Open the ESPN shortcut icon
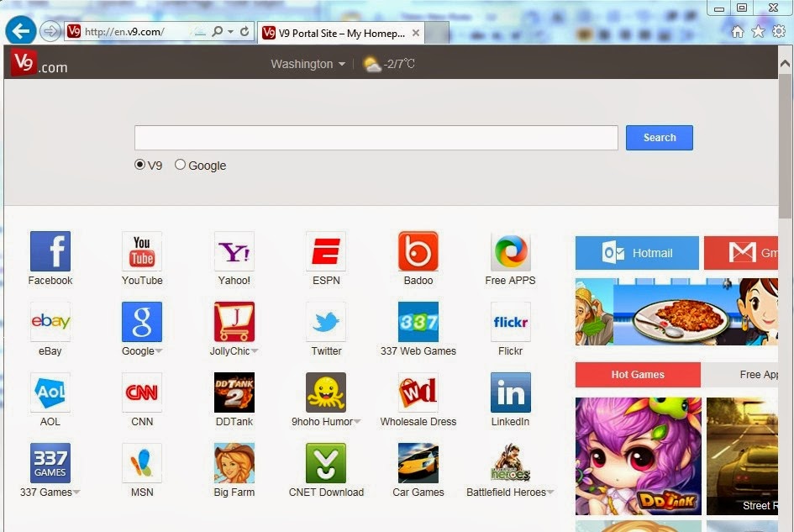Screen dimensions: 794x532 pyautogui.click(x=326, y=251)
